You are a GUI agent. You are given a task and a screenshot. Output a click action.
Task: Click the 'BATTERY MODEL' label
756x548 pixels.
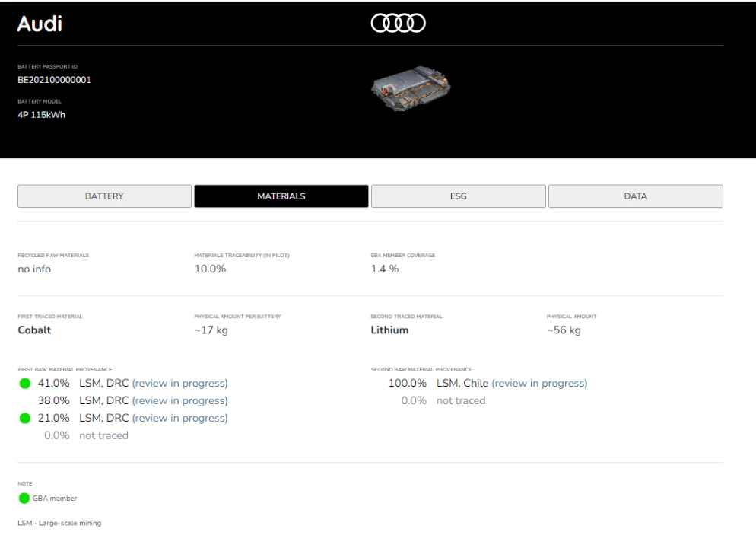tap(40, 101)
